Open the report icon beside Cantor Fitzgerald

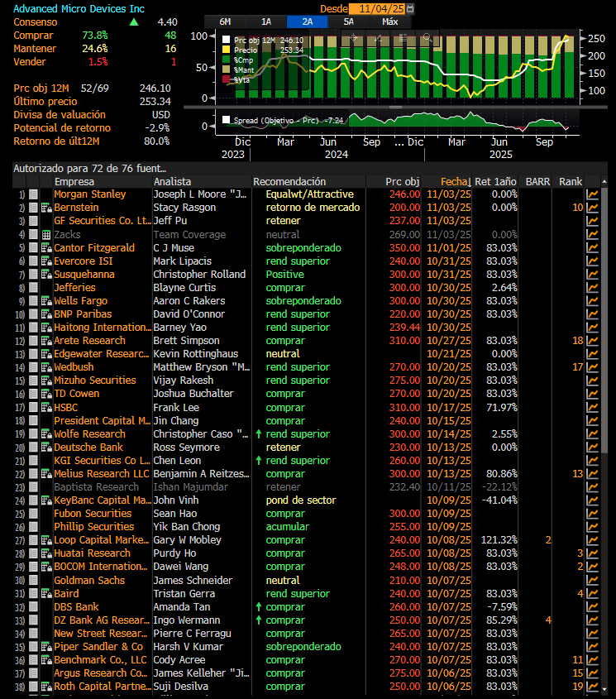pos(46,248)
